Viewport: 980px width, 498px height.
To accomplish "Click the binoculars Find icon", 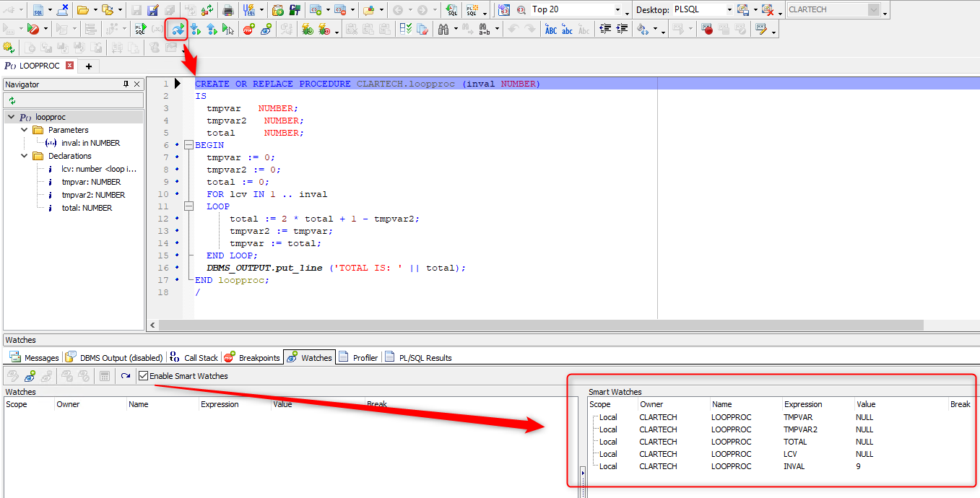I will [x=443, y=29].
